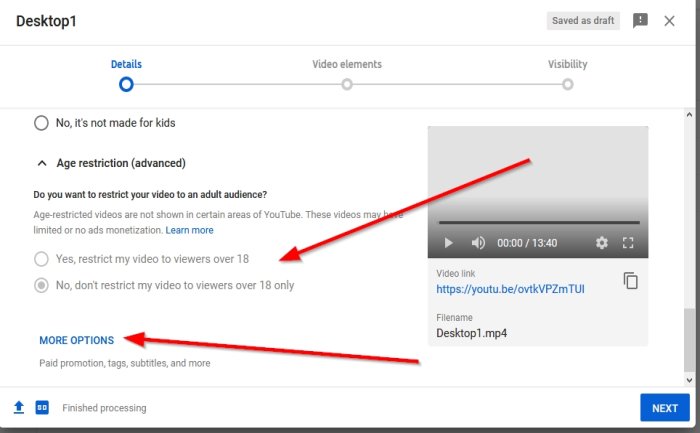The image size is (700, 433).
Task: Click the adult audience question heading
Action: click(x=150, y=195)
